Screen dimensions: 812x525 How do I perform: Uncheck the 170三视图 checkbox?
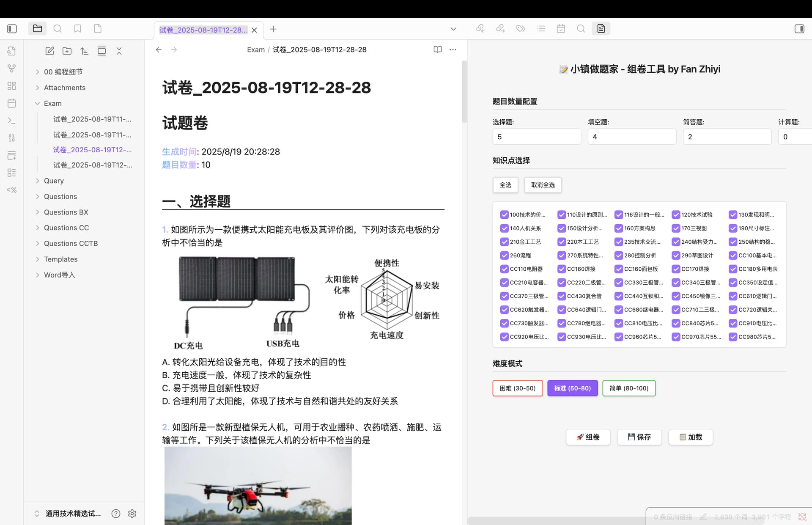click(x=676, y=228)
